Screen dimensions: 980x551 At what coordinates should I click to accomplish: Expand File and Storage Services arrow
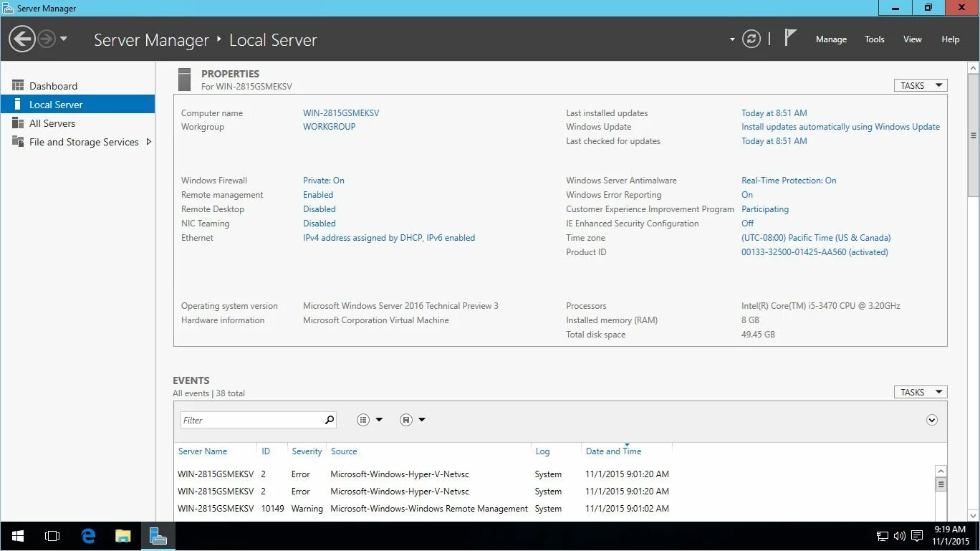(x=148, y=142)
